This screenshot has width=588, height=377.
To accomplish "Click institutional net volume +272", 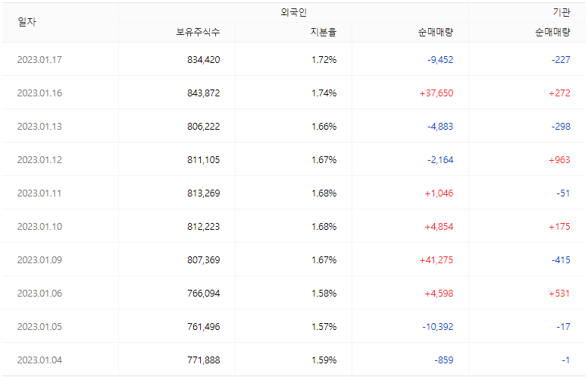I will pyautogui.click(x=559, y=93).
